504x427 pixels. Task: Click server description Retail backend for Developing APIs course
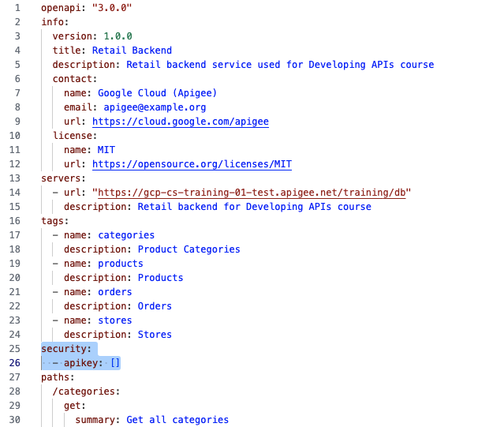point(254,207)
